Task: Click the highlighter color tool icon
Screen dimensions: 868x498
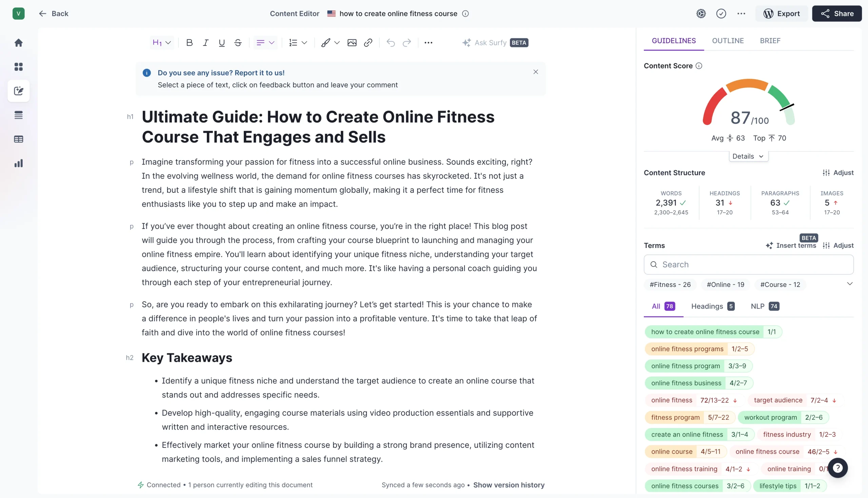Action: pyautogui.click(x=325, y=43)
